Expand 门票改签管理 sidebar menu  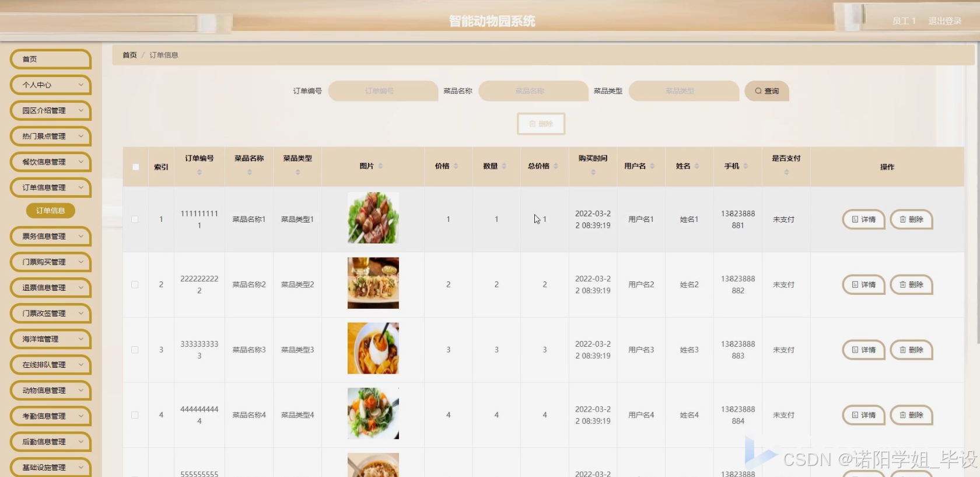tap(51, 314)
